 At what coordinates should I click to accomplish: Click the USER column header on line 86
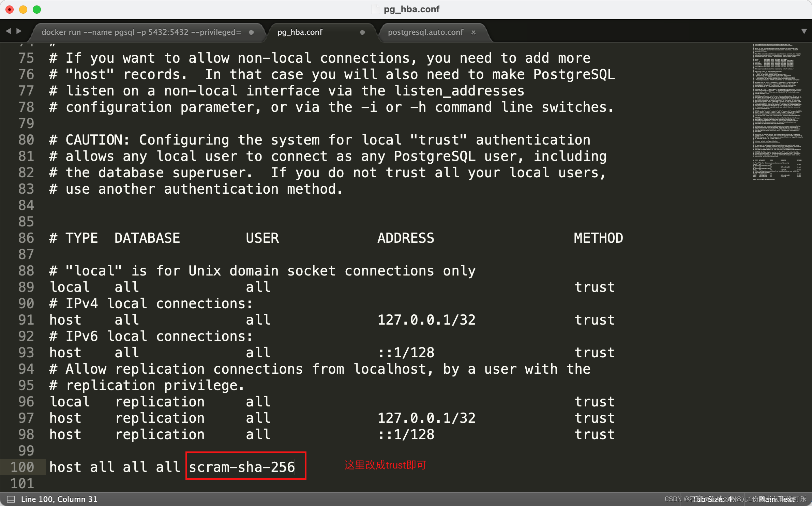pos(262,238)
